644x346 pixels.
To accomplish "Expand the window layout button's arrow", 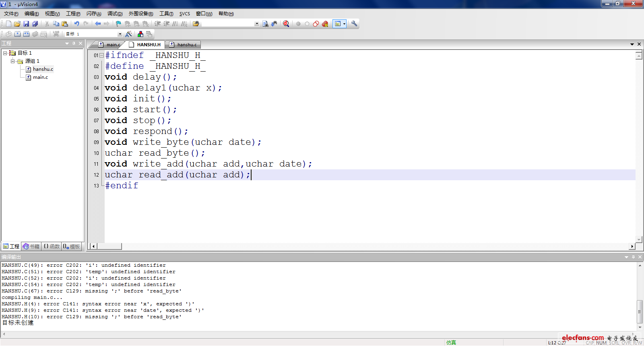I will (x=344, y=24).
